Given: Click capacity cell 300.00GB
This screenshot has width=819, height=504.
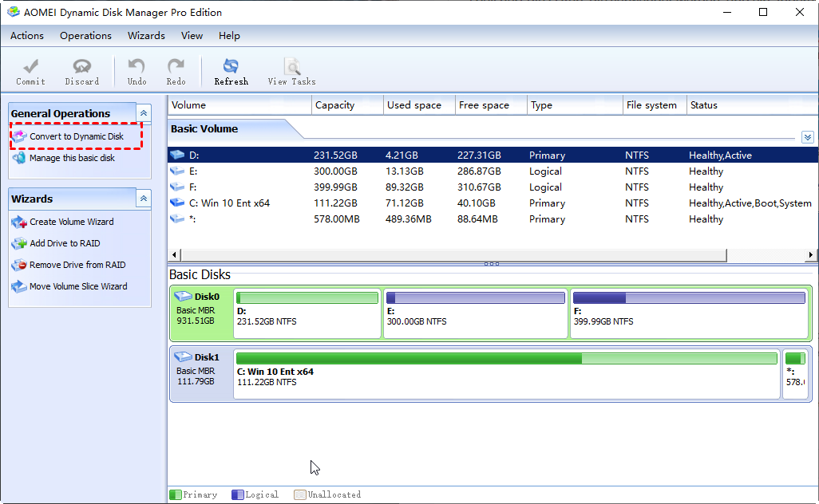Looking at the screenshot, I should pyautogui.click(x=335, y=171).
